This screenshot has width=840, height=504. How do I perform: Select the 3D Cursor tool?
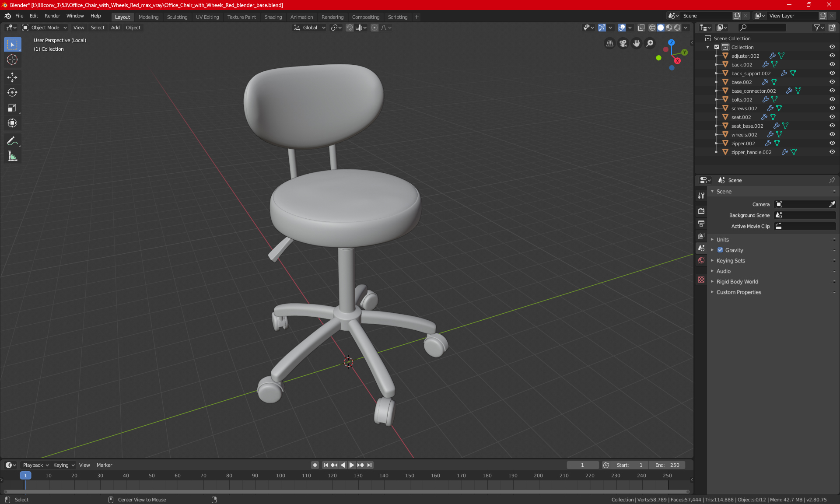(12, 59)
